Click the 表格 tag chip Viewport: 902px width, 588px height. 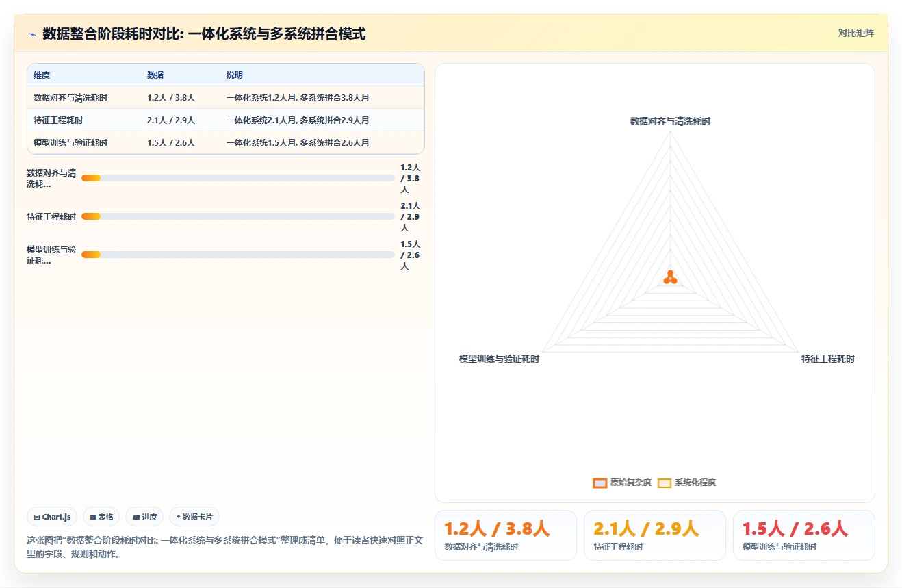[x=101, y=517]
